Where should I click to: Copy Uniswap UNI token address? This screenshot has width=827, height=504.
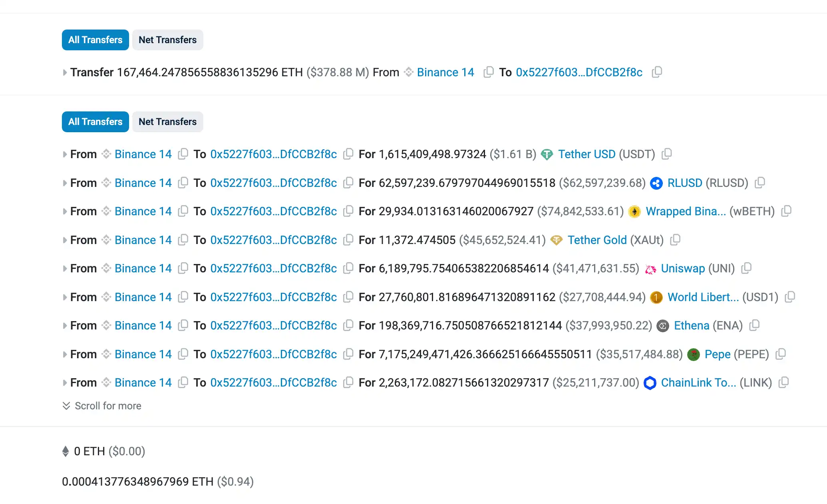coord(746,268)
